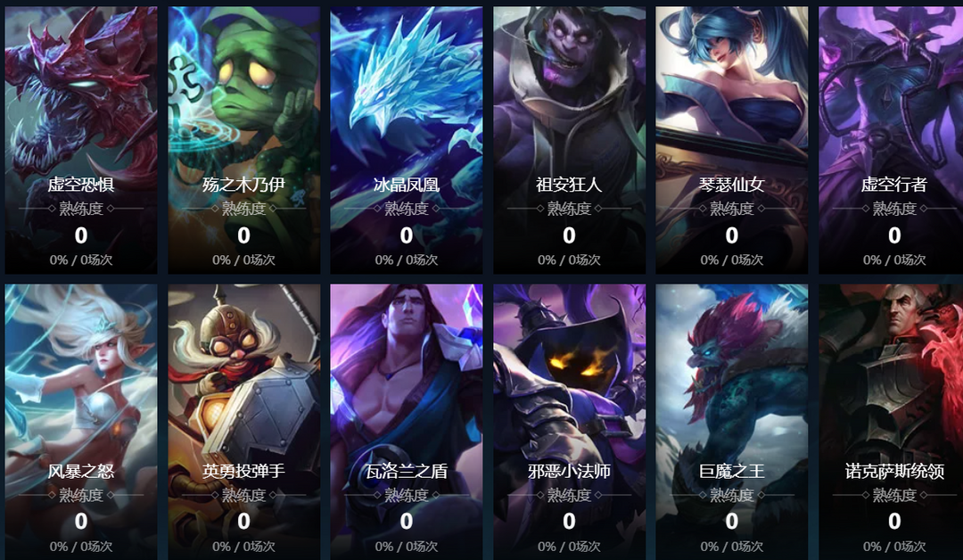Open the 殇之木乃伊 champion card
The width and height of the screenshot is (963, 560).
(243, 140)
